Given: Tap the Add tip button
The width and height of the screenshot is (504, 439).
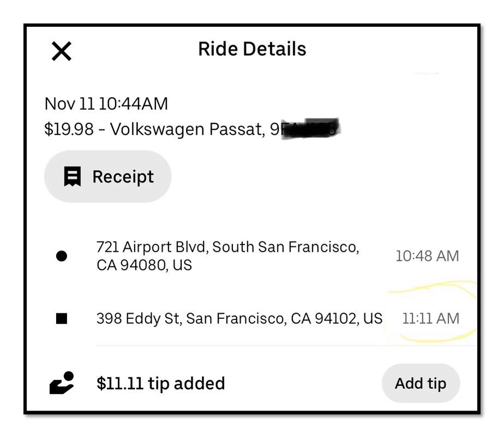Looking at the screenshot, I should [x=421, y=383].
